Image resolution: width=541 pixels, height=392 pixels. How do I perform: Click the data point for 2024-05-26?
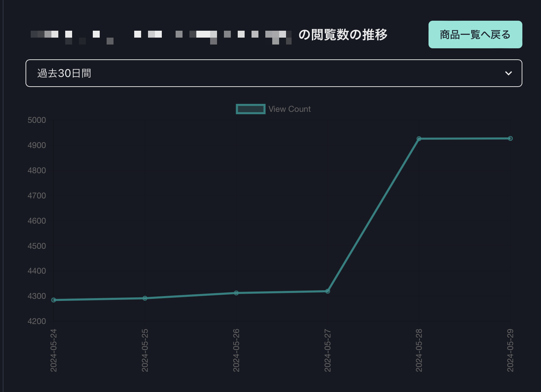[x=236, y=293]
